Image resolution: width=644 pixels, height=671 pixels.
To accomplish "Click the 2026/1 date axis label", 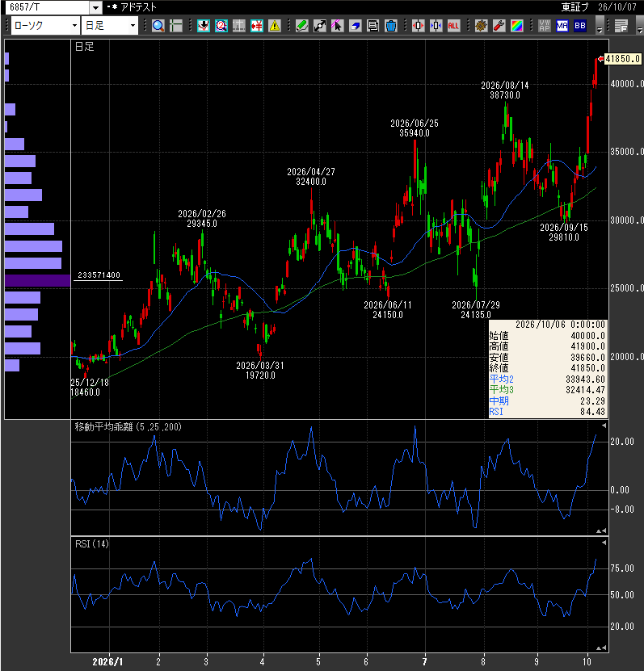I will [x=107, y=661].
